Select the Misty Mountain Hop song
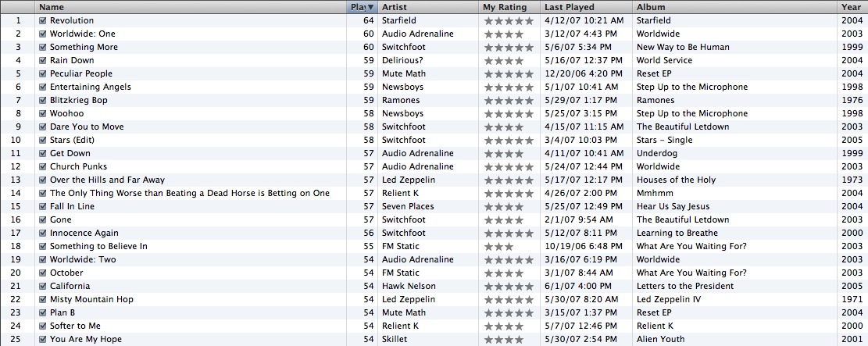Screen dimensions: 868x346 pyautogui.click(x=91, y=299)
